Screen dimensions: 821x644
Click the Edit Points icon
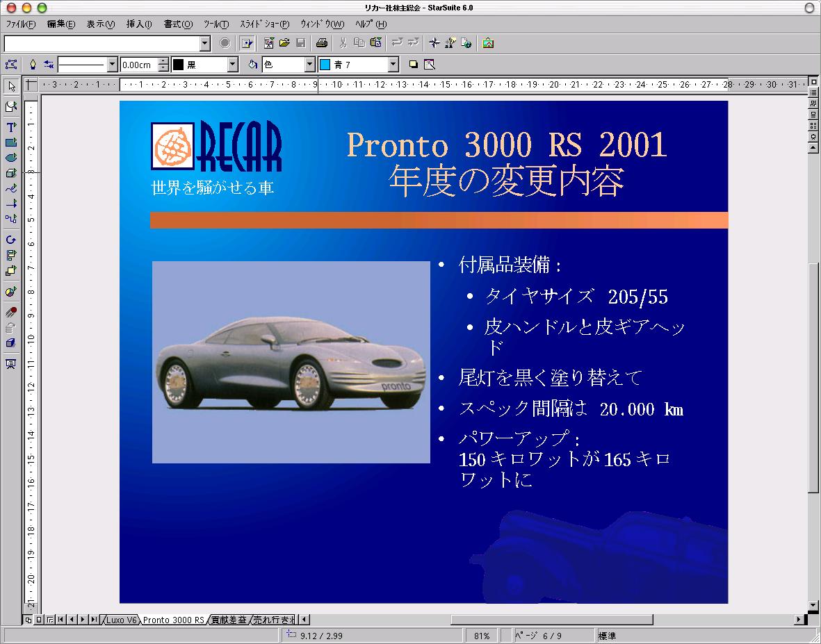point(11,65)
